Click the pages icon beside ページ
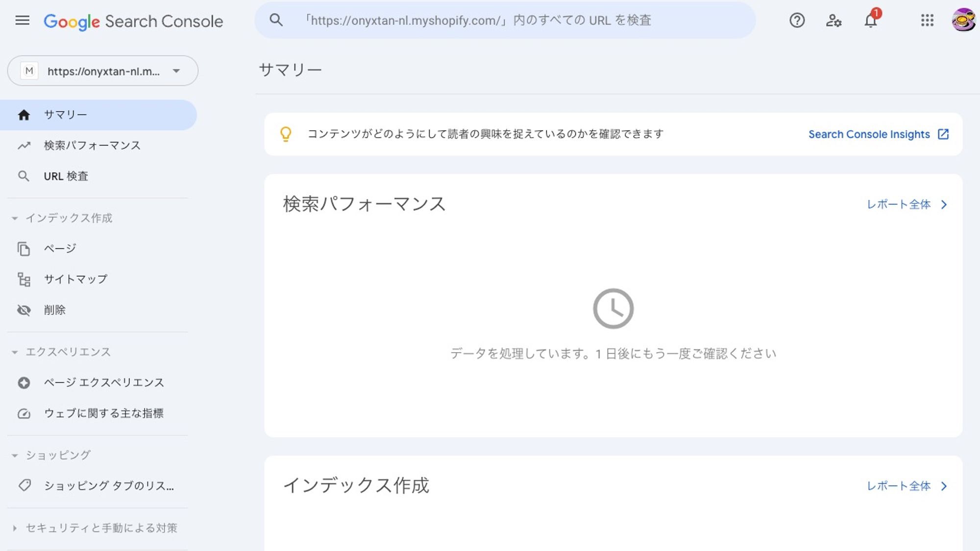Image resolution: width=980 pixels, height=551 pixels. pyautogui.click(x=24, y=249)
